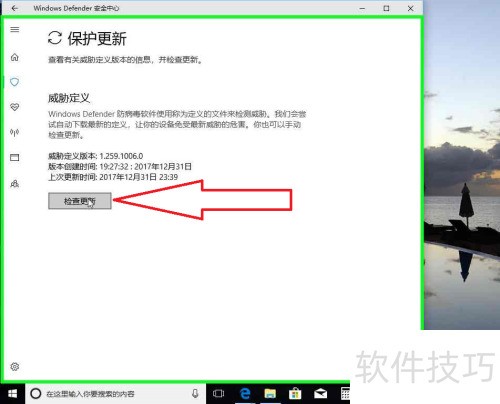500x404 pixels.
Task: Open Mail app from taskbar
Action: pyautogui.click(x=320, y=394)
